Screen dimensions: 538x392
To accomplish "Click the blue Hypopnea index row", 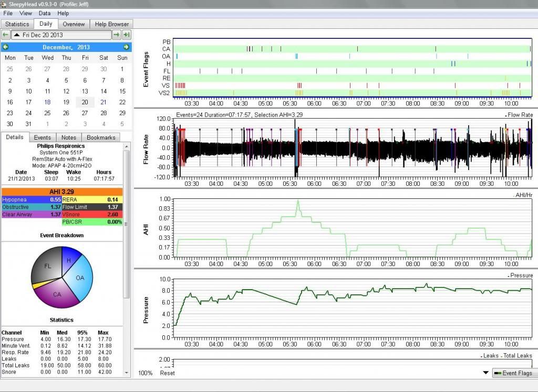I will point(32,199).
